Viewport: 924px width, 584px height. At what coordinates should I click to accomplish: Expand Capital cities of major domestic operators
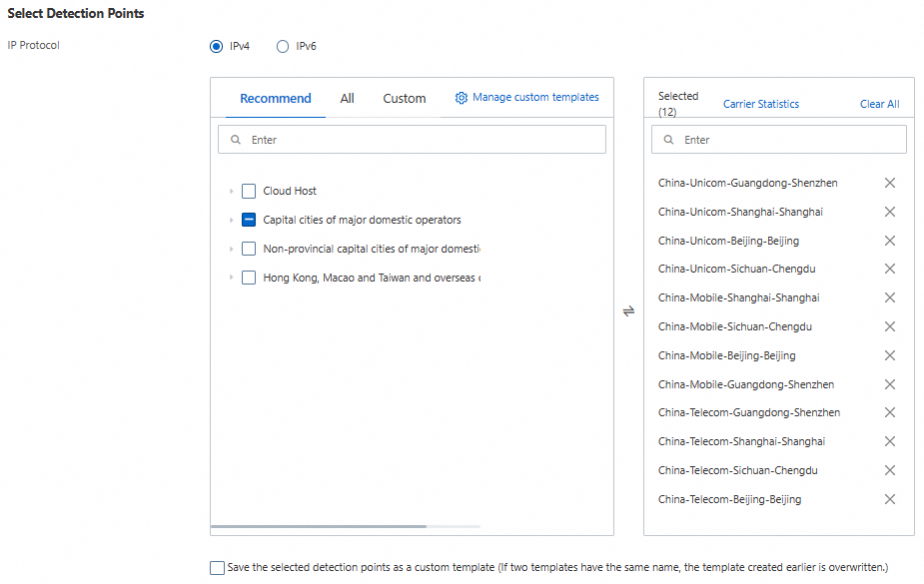click(x=232, y=220)
